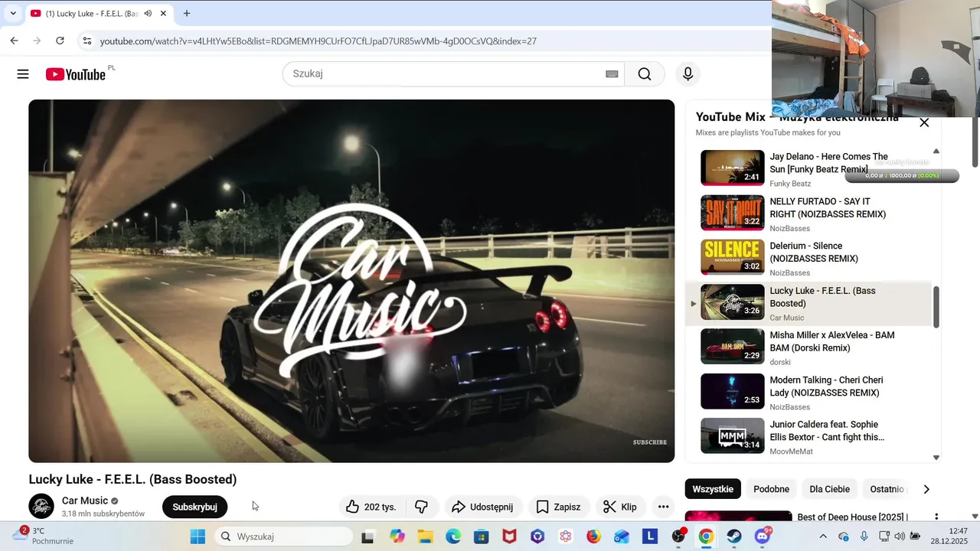
Task: Open options for Best of Deep House
Action: point(936,517)
